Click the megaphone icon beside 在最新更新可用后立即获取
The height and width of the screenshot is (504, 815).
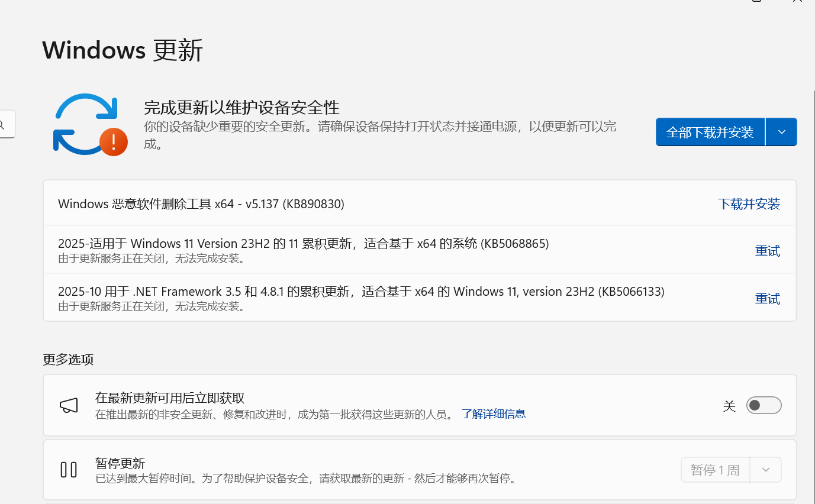click(69, 405)
